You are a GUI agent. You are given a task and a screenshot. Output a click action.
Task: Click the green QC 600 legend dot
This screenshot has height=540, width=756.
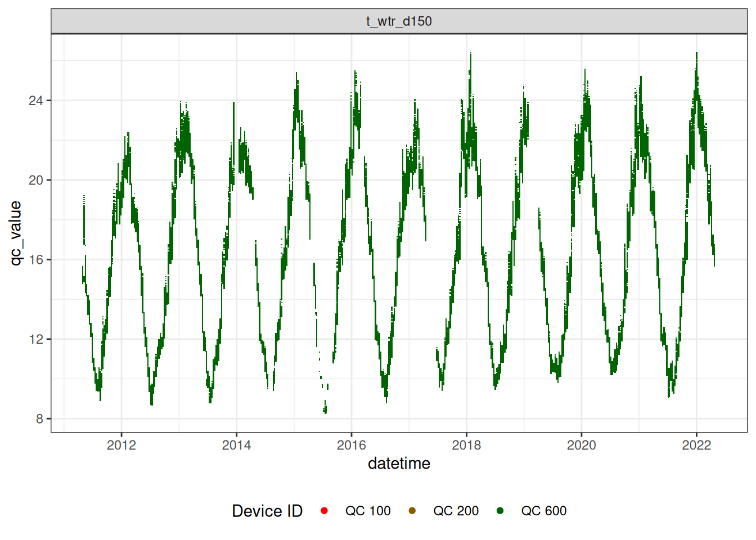click(x=500, y=511)
